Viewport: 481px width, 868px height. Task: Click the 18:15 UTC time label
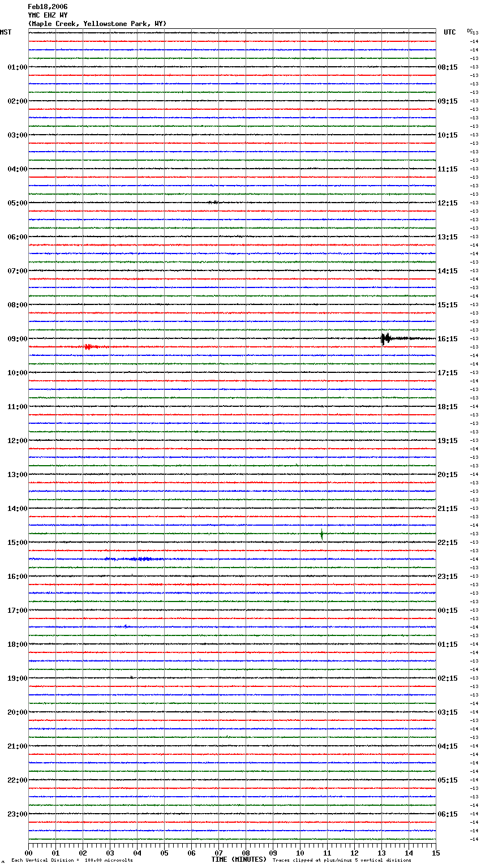(448, 407)
